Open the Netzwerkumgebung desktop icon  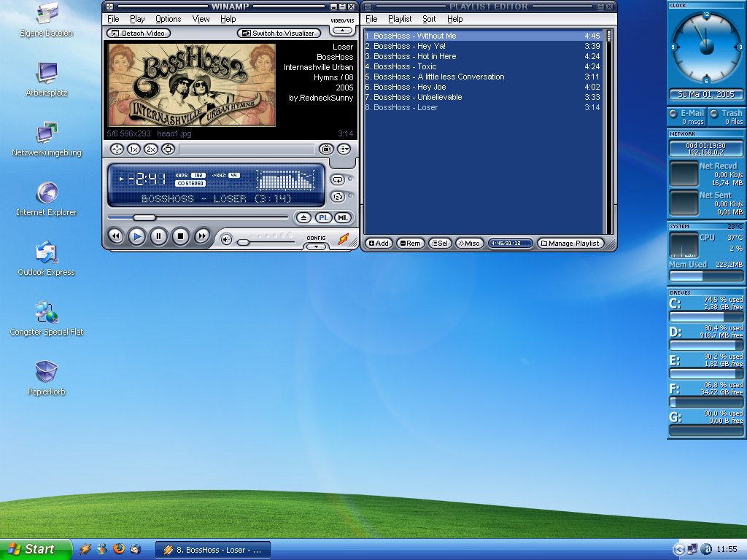click(46, 139)
